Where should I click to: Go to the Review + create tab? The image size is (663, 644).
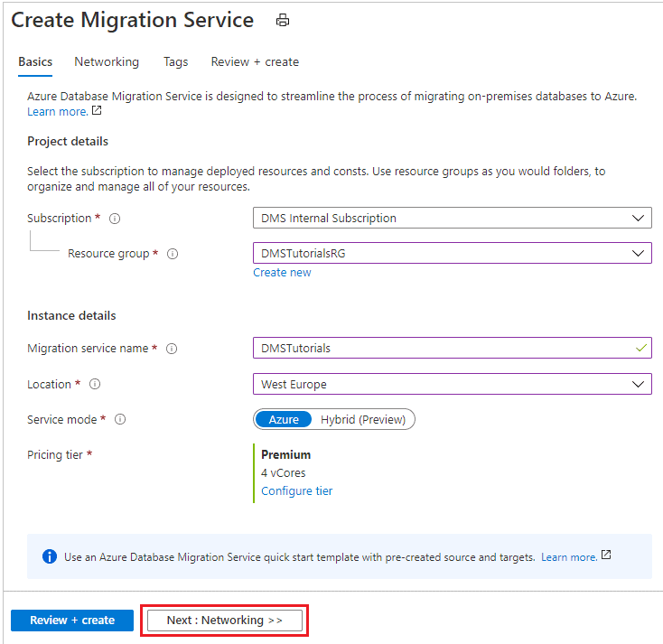point(255,62)
